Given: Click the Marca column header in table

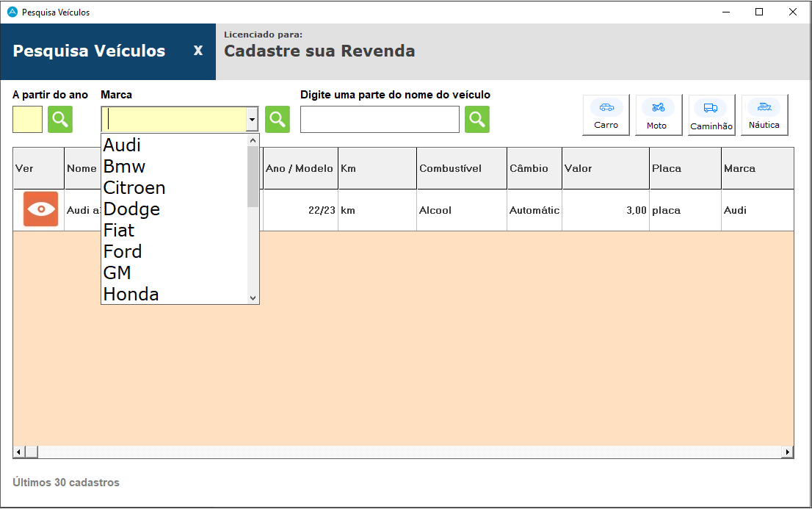Looking at the screenshot, I should [758, 168].
